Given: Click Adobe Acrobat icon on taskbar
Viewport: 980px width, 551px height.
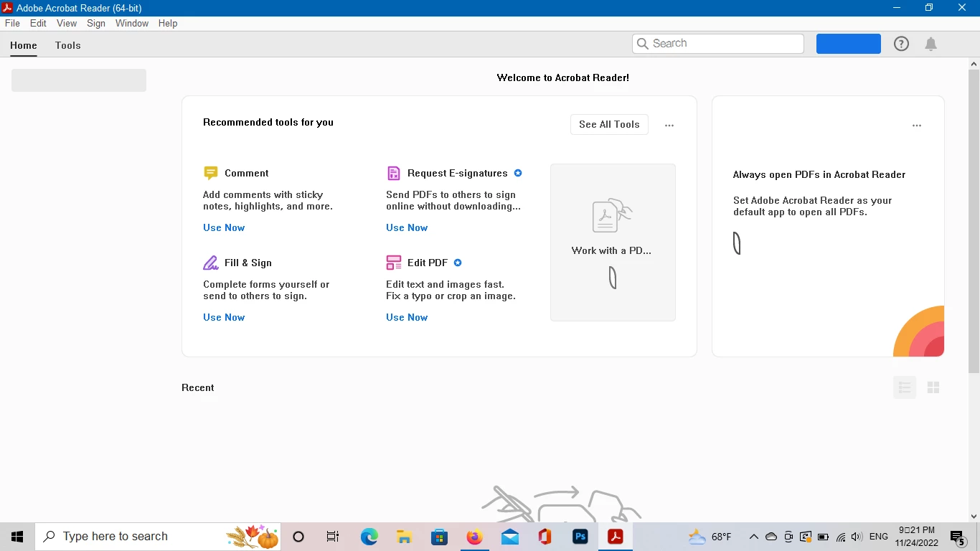Looking at the screenshot, I should pos(616,537).
